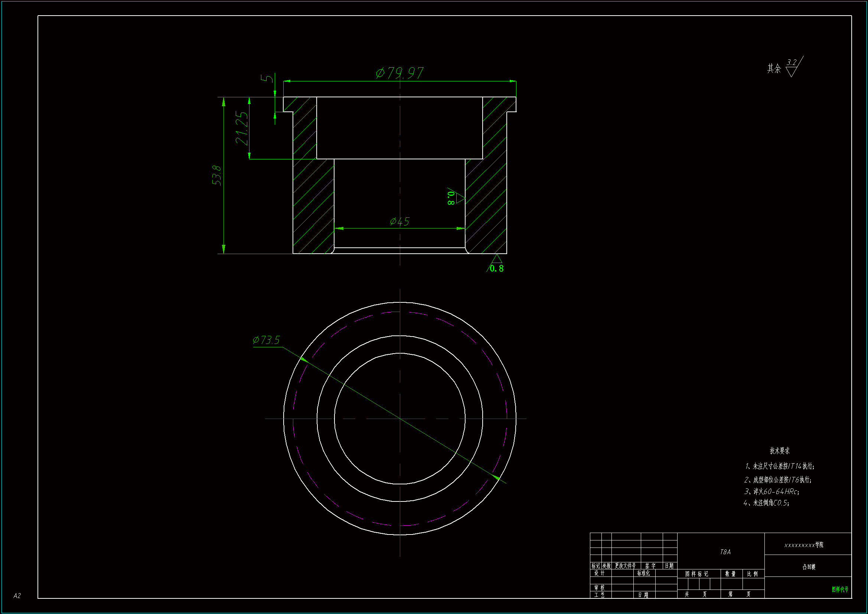
Task: Select the T8A material text in the title block
Action: pos(725,552)
